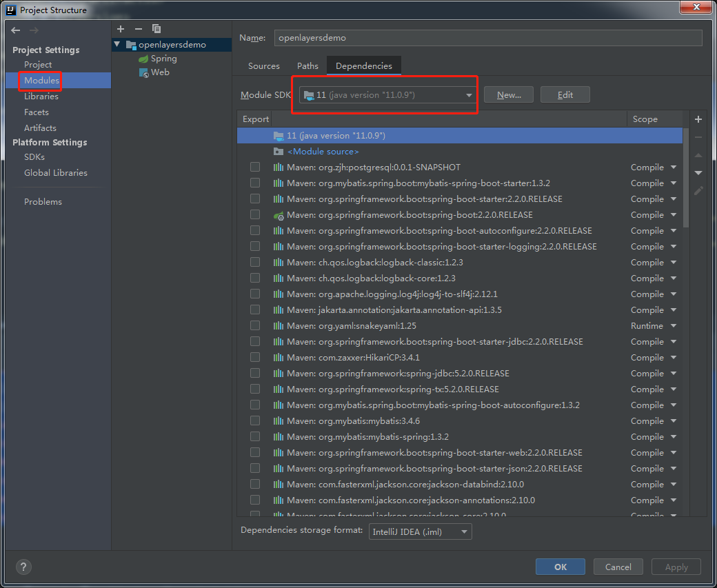
Task: Move dependency up arrow icon
Action: (698, 156)
